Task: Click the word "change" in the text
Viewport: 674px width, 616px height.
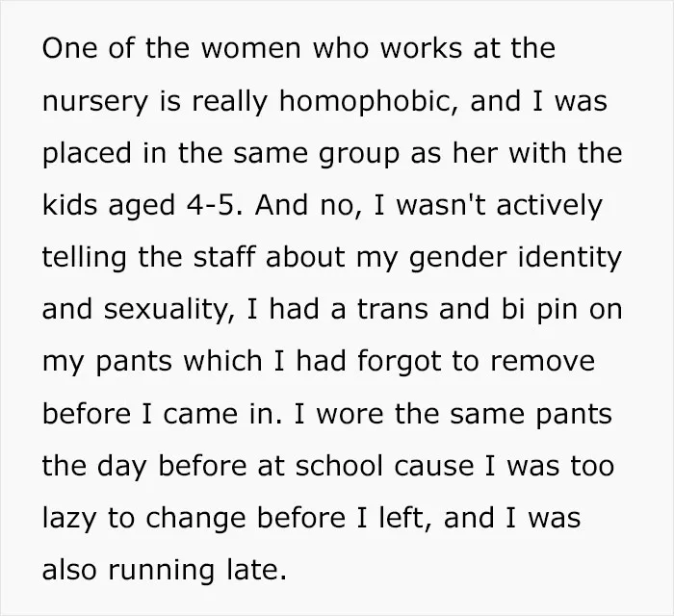Action: pos(195,520)
